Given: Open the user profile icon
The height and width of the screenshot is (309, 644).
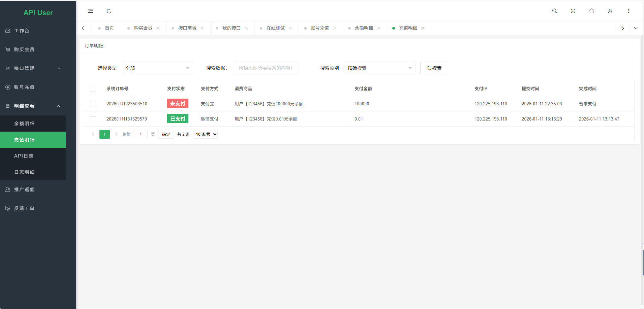Looking at the screenshot, I should (x=610, y=11).
